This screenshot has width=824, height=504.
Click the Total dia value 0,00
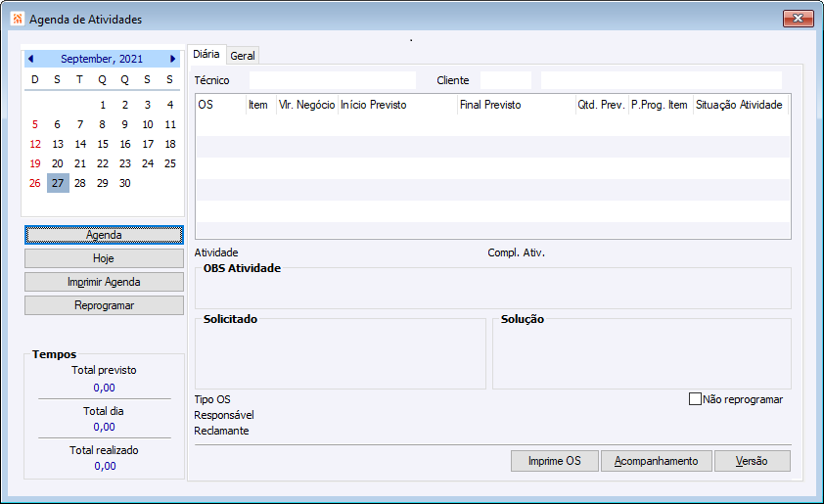click(x=104, y=427)
